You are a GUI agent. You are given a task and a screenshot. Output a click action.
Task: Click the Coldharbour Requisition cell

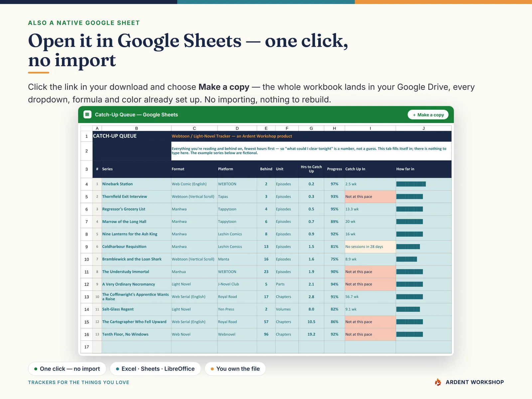136,247
